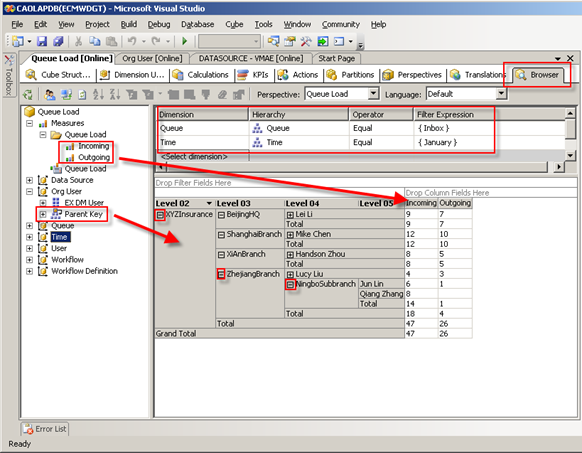Click the green arrow window icon
This screenshot has width=582, height=453.
(x=323, y=41)
